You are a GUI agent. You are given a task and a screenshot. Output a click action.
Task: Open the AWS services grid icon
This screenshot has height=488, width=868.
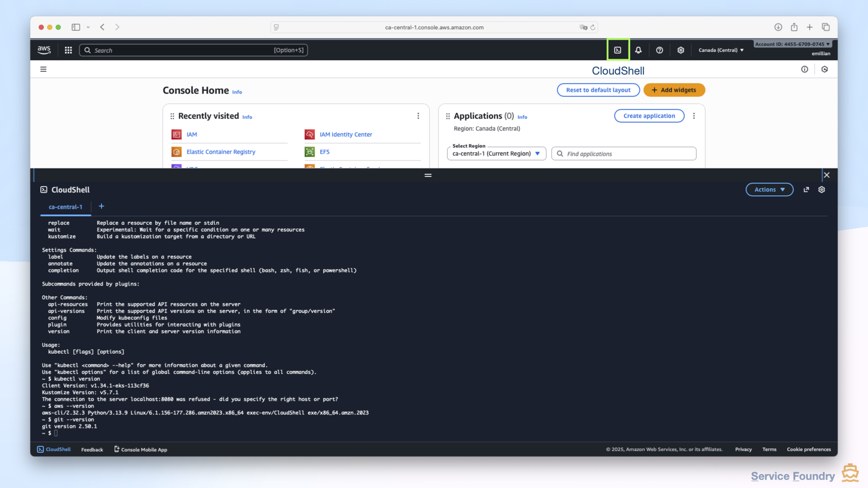coord(68,50)
